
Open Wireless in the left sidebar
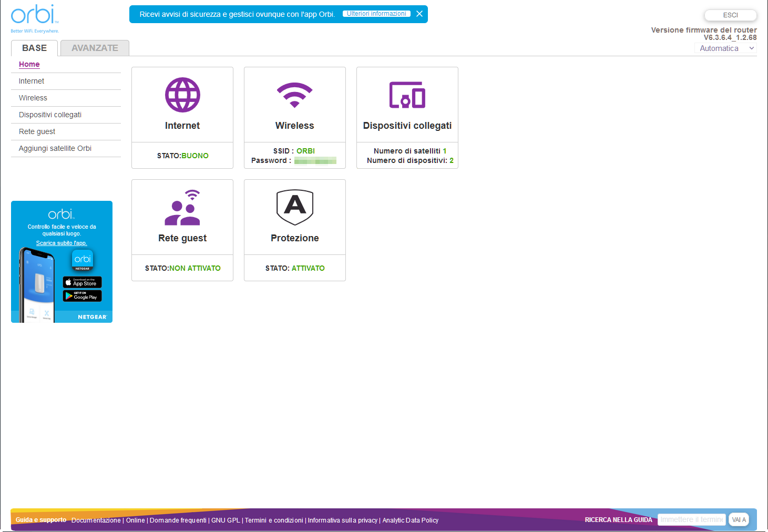33,98
